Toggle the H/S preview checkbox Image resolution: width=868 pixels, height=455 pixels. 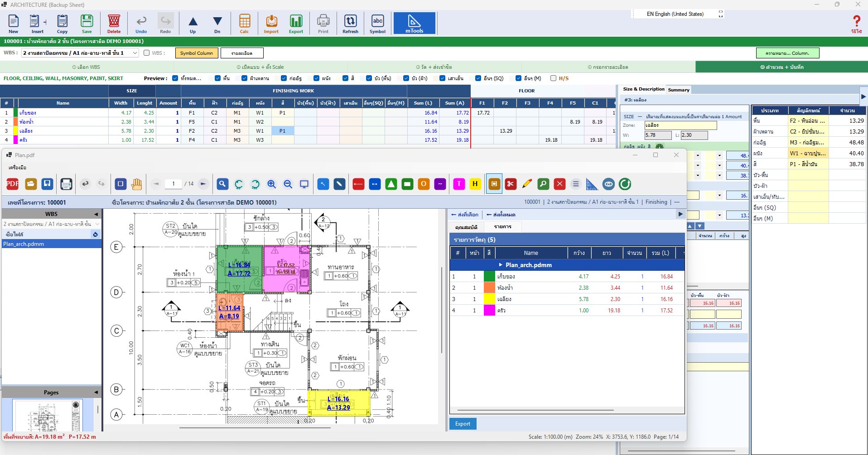[x=553, y=78]
